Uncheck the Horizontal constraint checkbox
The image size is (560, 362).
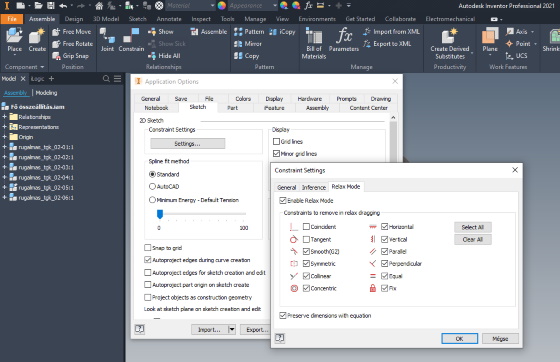pos(384,227)
